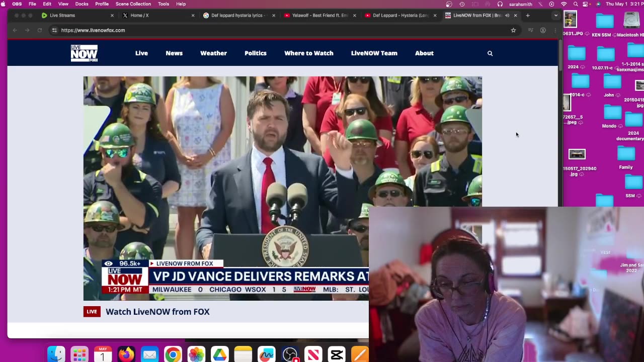Launch Firefox from the Dock
Screen dimensions: 644x362
126,354
